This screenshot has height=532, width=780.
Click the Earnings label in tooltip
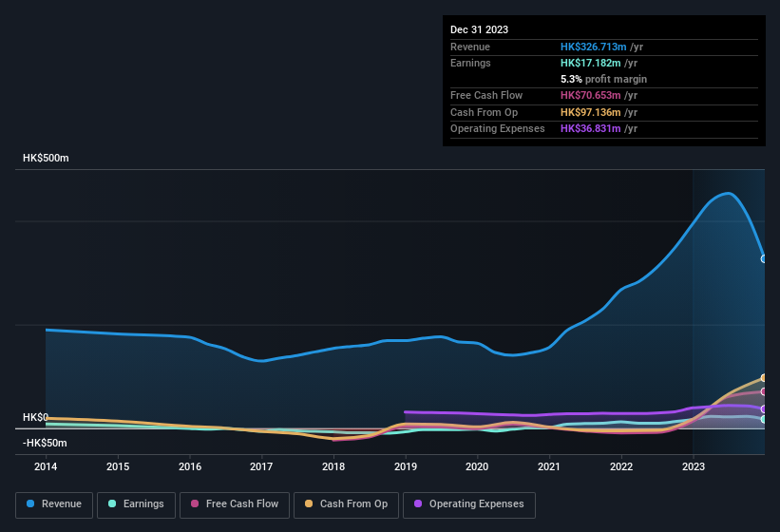tap(470, 63)
